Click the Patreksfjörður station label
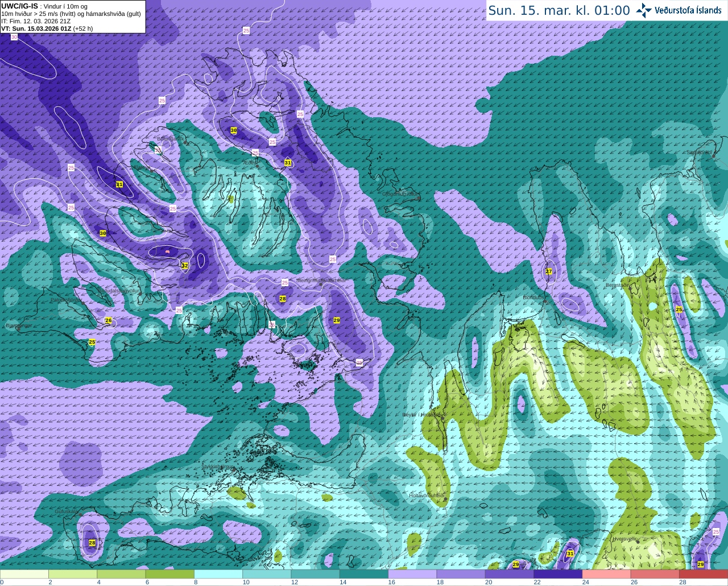Viewport: 728px width, 586px height. 65,300
